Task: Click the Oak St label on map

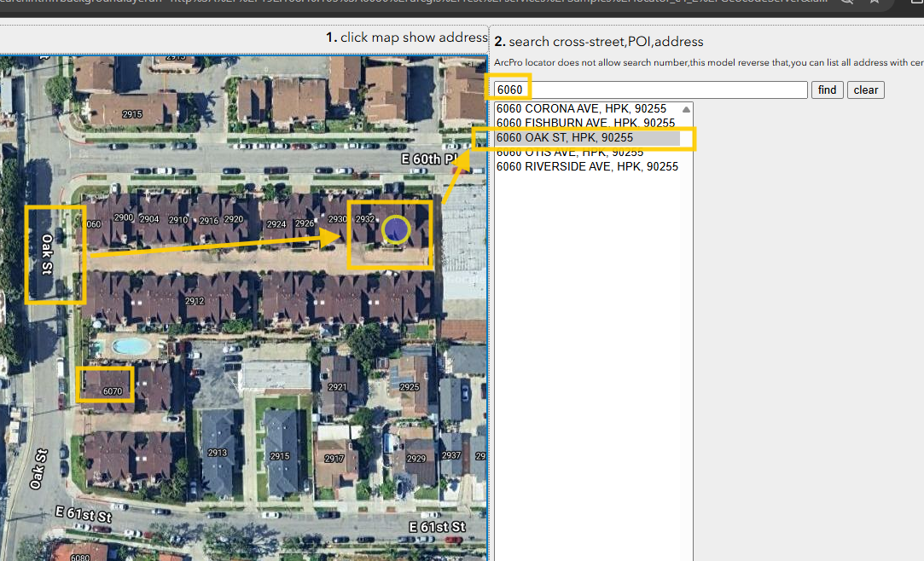Action: coord(47,254)
